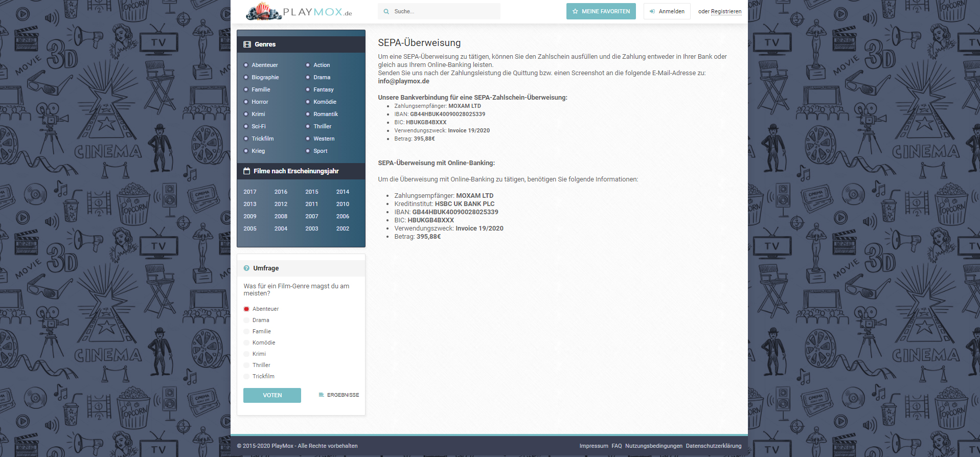Open the Action genre
This screenshot has width=980, height=457.
click(x=322, y=65)
